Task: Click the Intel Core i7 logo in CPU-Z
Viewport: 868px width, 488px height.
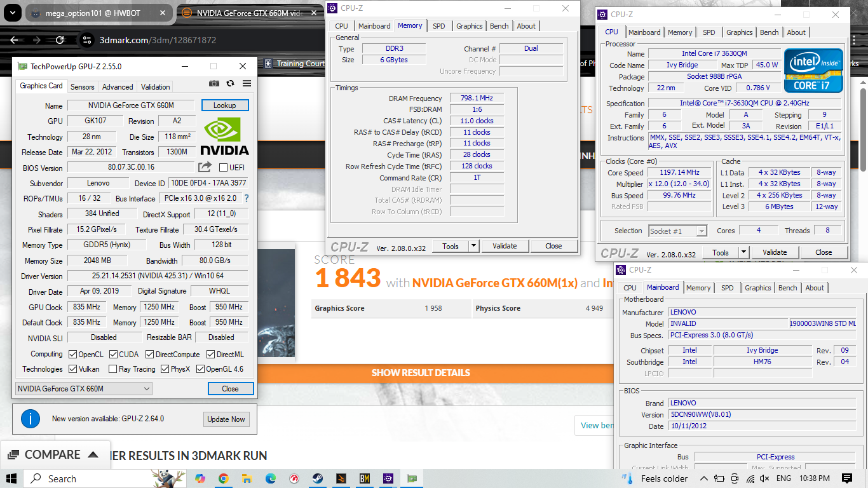Action: tap(814, 71)
